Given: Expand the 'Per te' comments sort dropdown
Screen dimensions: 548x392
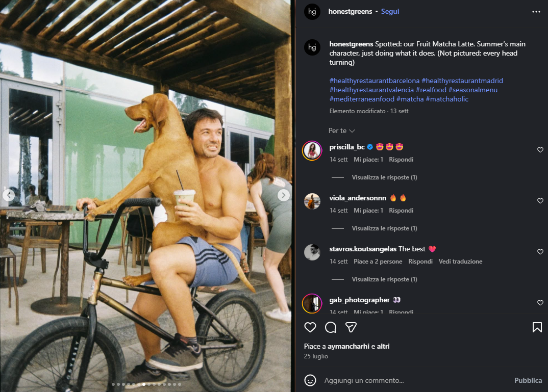Looking at the screenshot, I should (x=341, y=131).
